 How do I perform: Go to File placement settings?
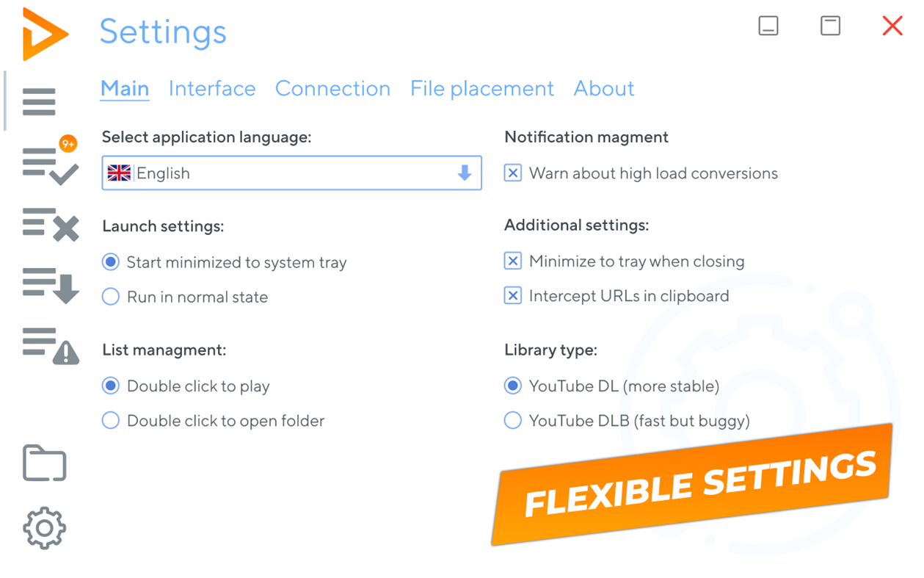[481, 88]
